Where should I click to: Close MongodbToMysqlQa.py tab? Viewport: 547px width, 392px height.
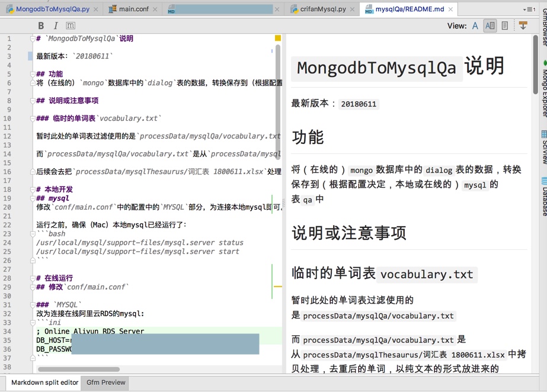point(95,9)
